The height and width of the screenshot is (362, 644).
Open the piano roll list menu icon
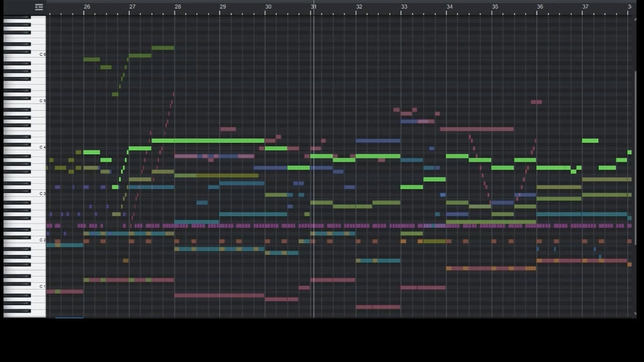point(39,7)
